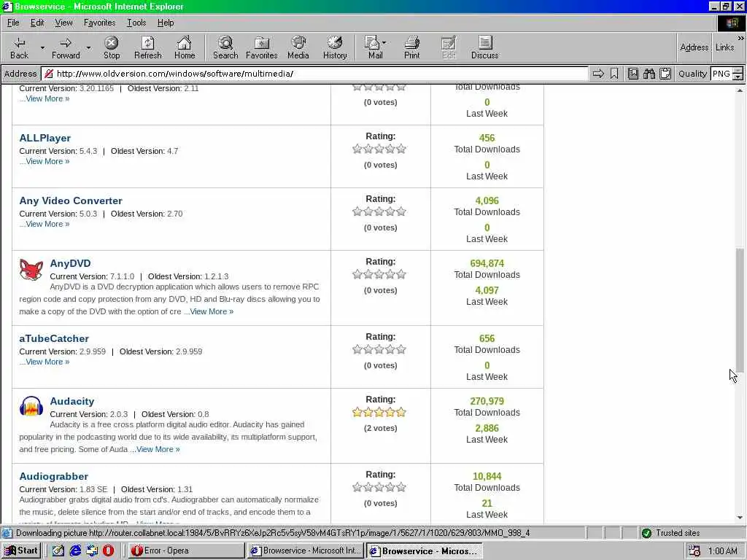Open the Edit menu
Image resolution: width=747 pixels, height=560 pixels.
click(37, 23)
